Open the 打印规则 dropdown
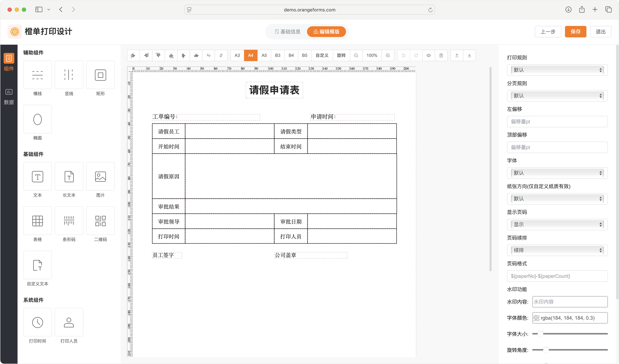The height and width of the screenshot is (364, 619). click(557, 70)
